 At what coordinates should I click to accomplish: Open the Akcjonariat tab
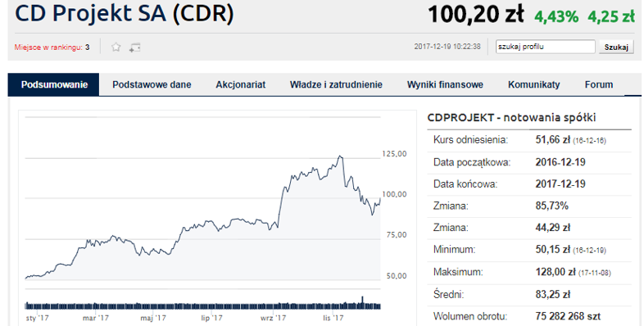pos(241,84)
